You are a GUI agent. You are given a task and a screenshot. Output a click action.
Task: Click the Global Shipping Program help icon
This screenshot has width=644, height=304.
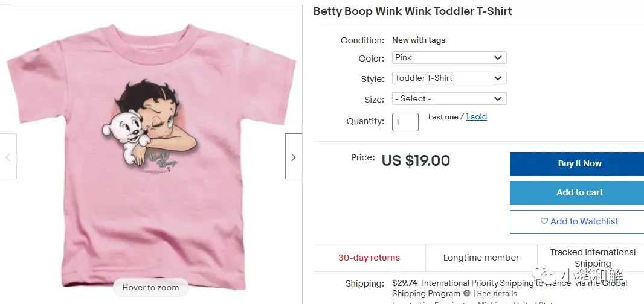point(467,294)
